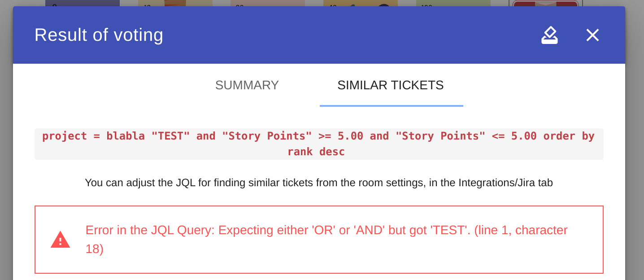Click the blue underline beneath SIMILAR TICKETS
The height and width of the screenshot is (280, 644).
pos(391,105)
